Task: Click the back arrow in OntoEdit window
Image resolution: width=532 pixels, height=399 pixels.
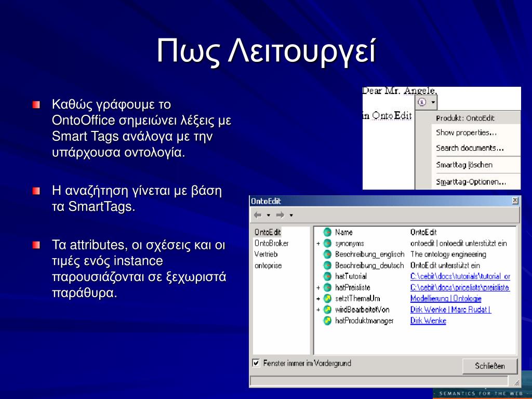Action: 258,215
